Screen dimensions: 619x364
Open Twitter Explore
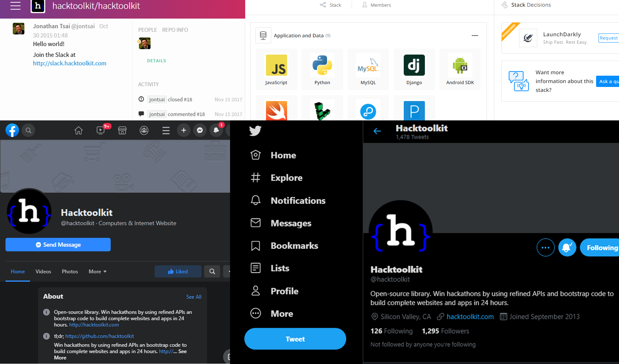coord(277,178)
